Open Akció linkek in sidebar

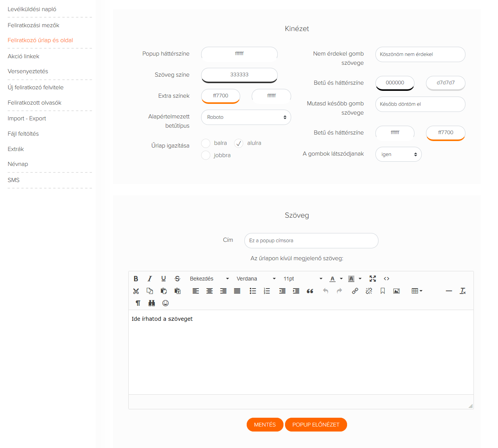point(23,56)
